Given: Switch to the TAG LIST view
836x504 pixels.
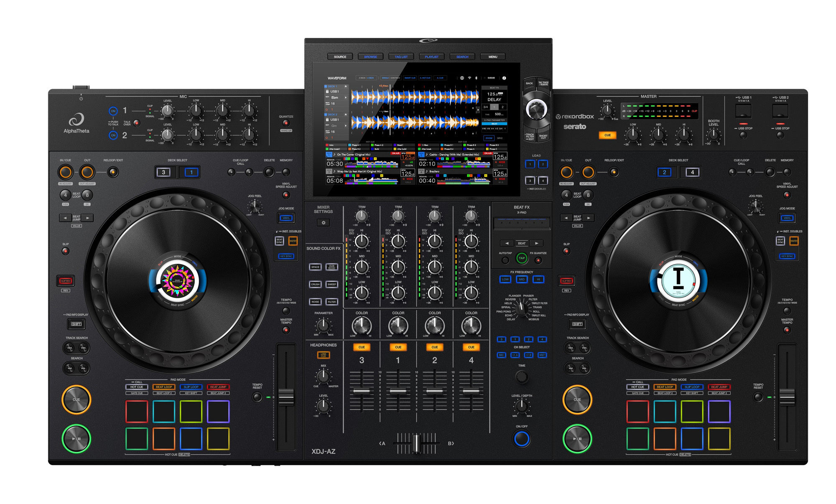Looking at the screenshot, I should click(401, 56).
